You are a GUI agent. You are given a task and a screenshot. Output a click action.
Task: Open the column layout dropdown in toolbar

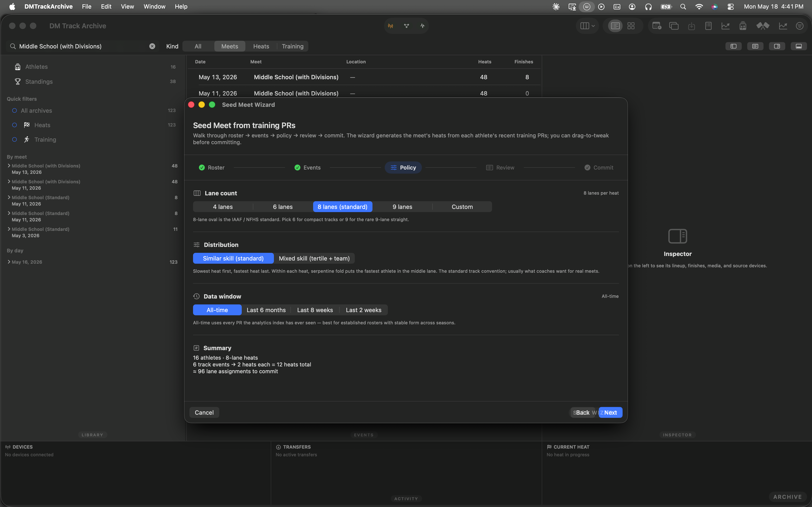point(587,26)
